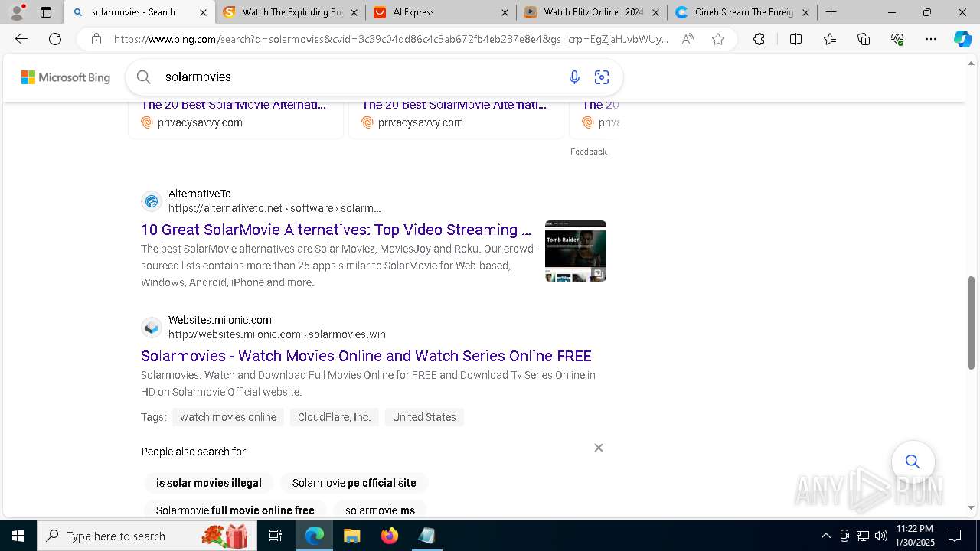Screen dimensions: 980x551
Task: Close the solarmovies Search tab
Action: coord(203,12)
